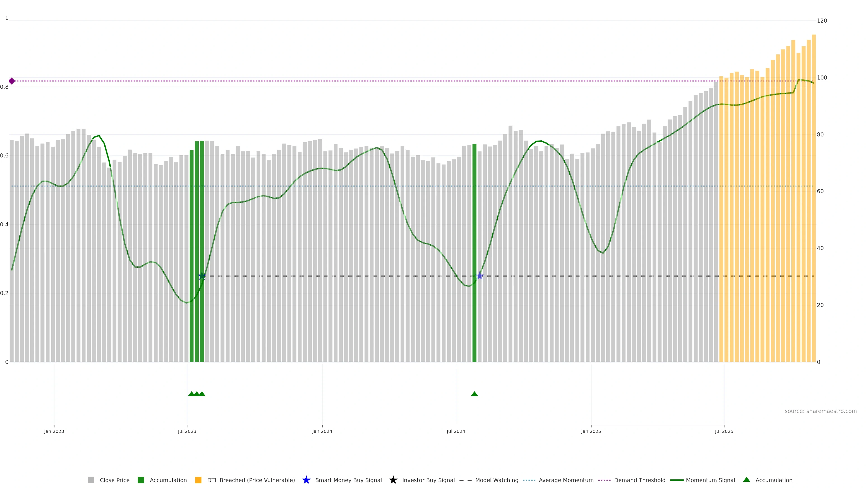This screenshot has width=868, height=488.
Task: Click the Smart Money Buy Signal label
Action: point(348,480)
